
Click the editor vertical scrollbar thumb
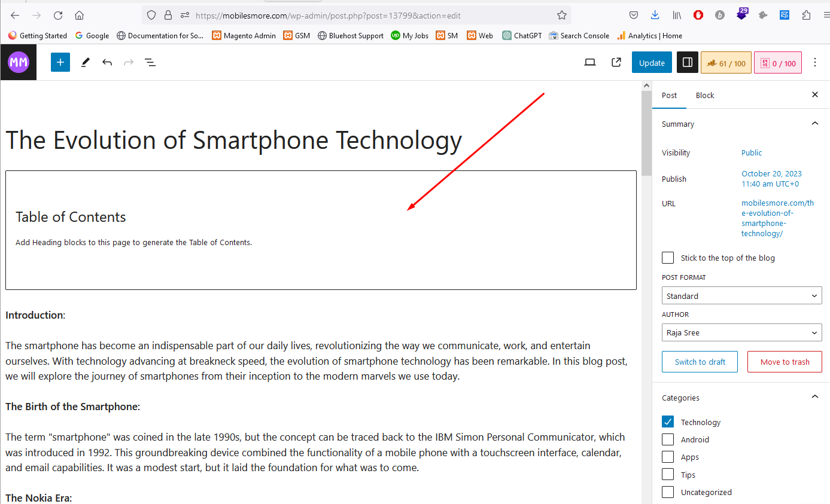pyautogui.click(x=646, y=134)
